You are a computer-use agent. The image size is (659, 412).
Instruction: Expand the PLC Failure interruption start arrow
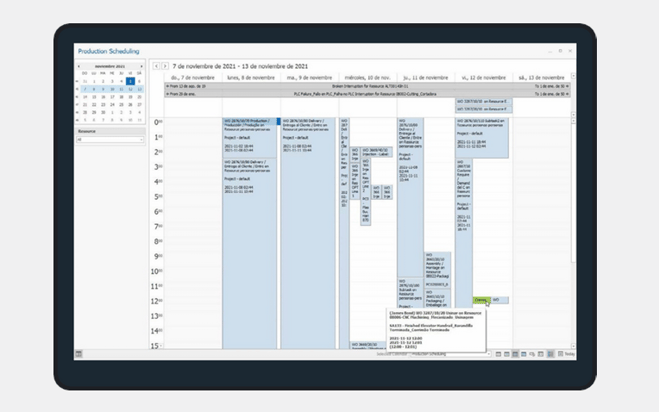tap(168, 93)
